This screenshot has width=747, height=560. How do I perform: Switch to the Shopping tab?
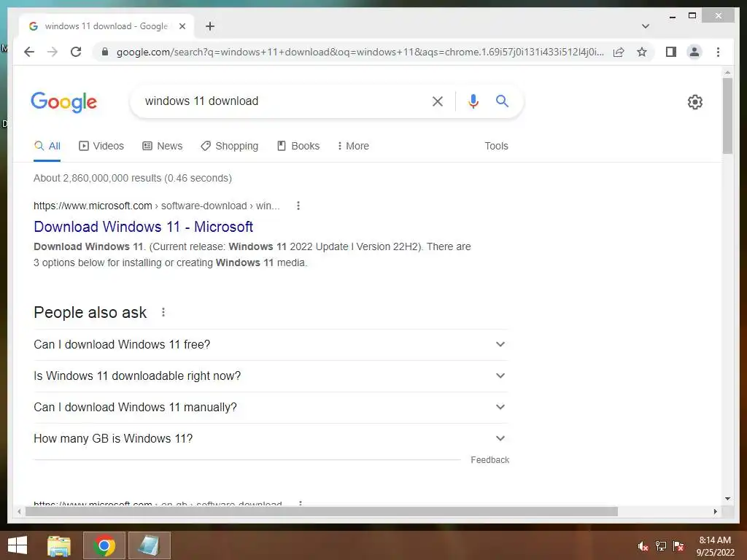click(x=229, y=146)
